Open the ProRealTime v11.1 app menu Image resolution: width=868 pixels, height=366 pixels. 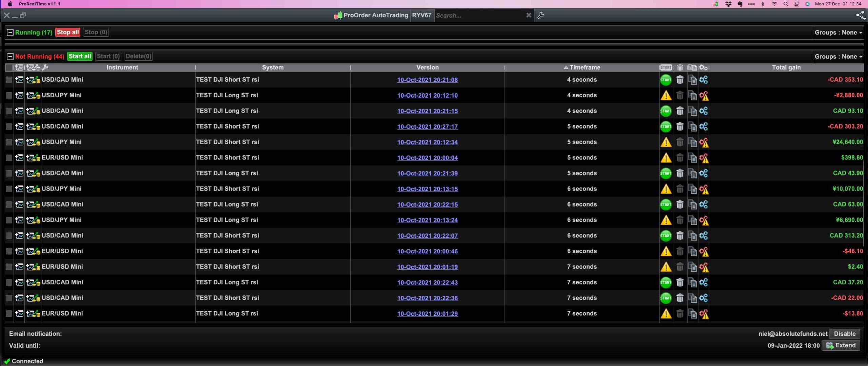[39, 4]
